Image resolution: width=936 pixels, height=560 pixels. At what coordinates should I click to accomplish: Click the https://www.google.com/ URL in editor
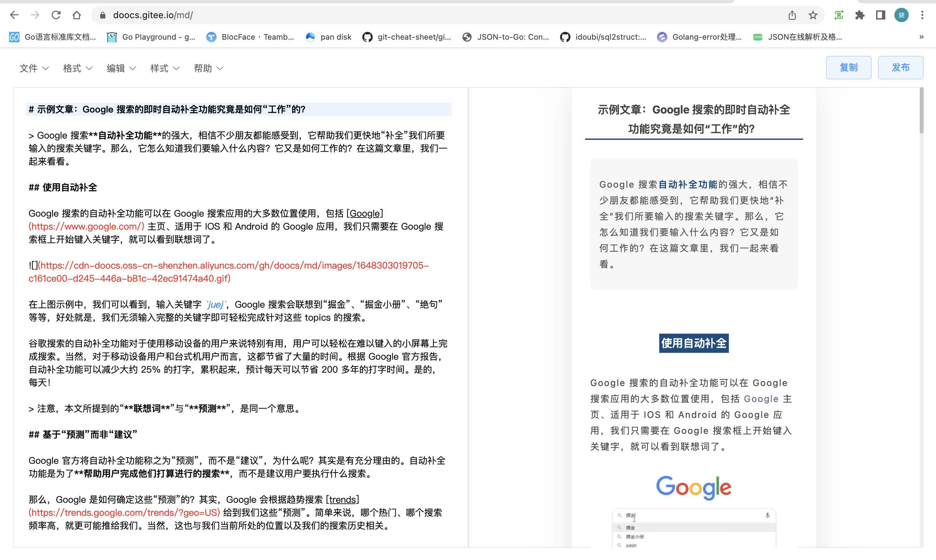(x=87, y=226)
